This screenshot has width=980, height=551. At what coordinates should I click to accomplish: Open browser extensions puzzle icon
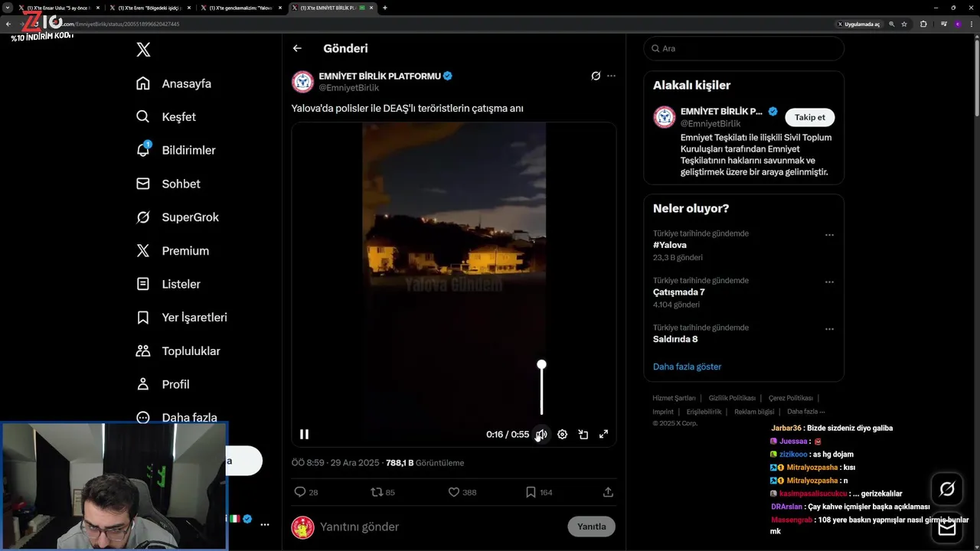tap(923, 24)
